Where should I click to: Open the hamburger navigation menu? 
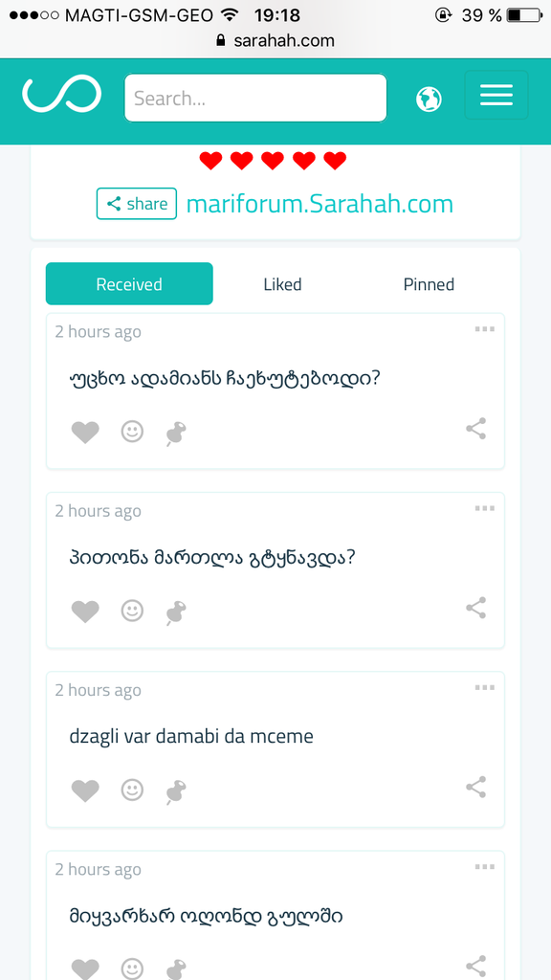[496, 95]
